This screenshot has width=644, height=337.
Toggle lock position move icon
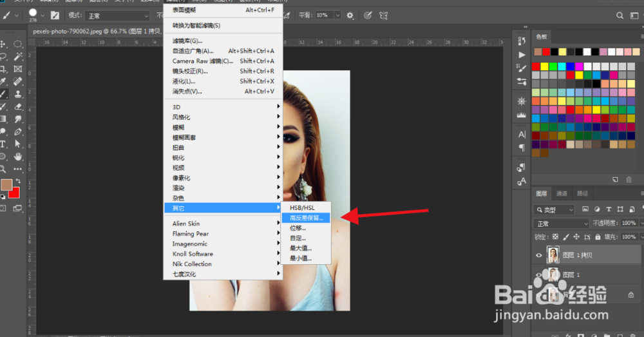[576, 236]
